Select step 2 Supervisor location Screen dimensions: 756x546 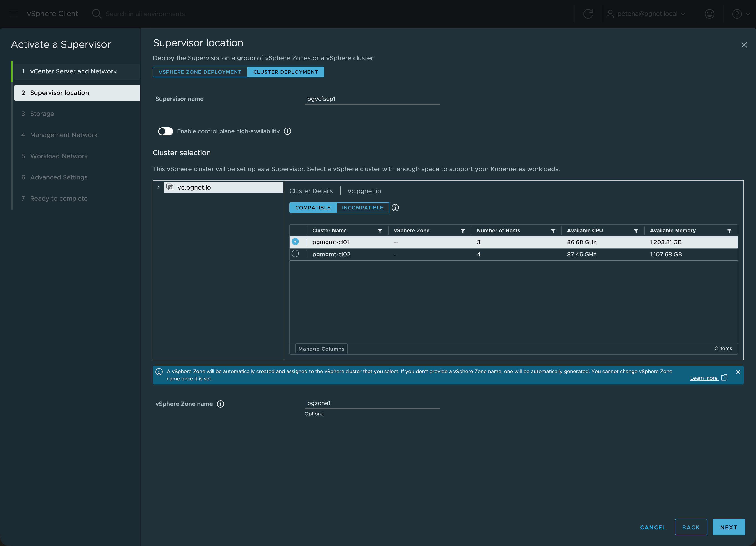click(77, 93)
